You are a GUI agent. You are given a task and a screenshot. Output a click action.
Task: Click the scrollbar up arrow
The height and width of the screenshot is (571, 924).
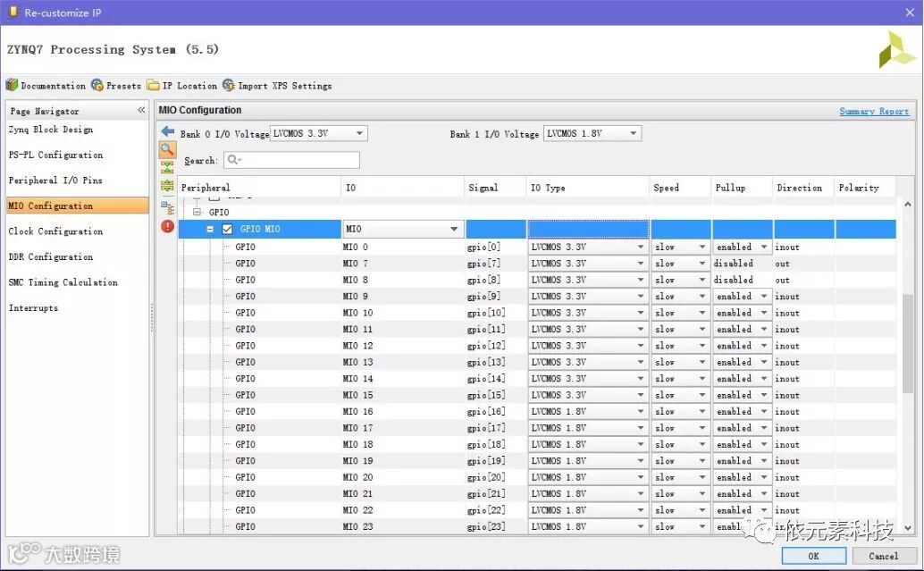click(908, 205)
